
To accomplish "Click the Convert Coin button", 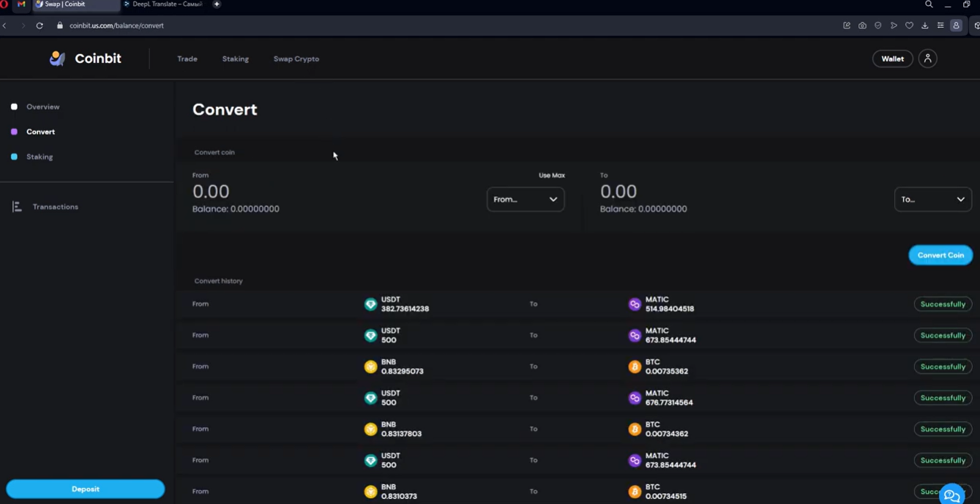I will coord(940,255).
